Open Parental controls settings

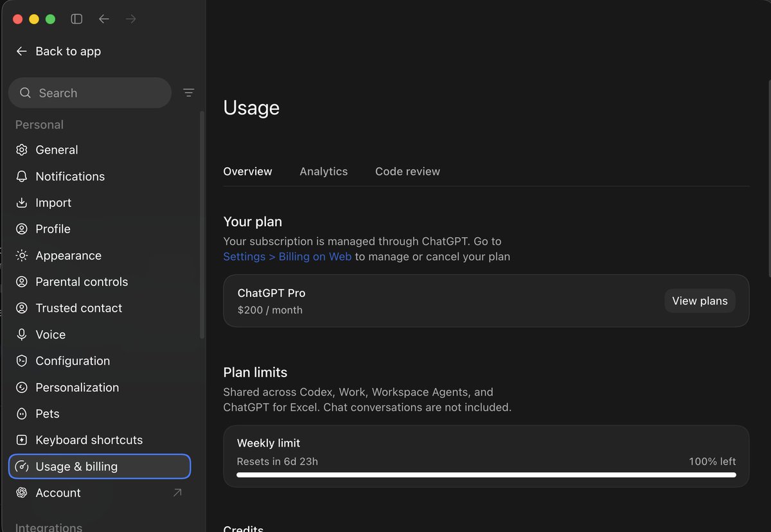click(x=100, y=281)
